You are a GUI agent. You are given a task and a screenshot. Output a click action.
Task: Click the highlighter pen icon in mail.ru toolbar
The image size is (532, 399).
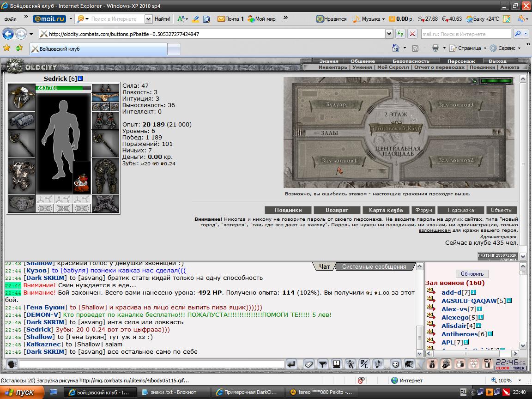click(195, 19)
